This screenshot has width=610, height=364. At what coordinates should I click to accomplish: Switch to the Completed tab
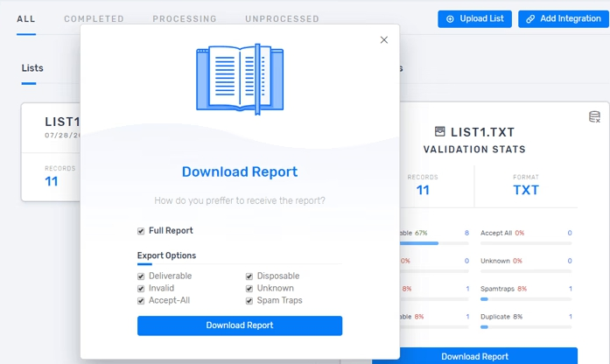tap(94, 19)
